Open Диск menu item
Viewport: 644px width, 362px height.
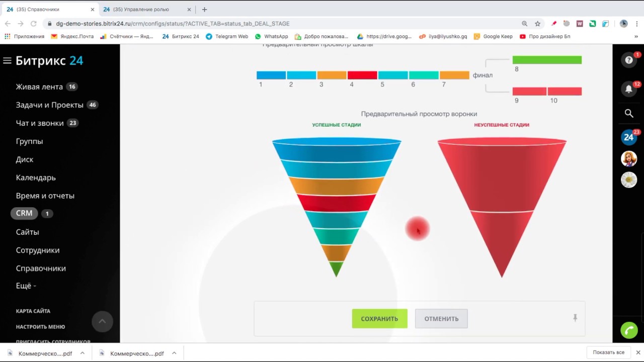(25, 159)
